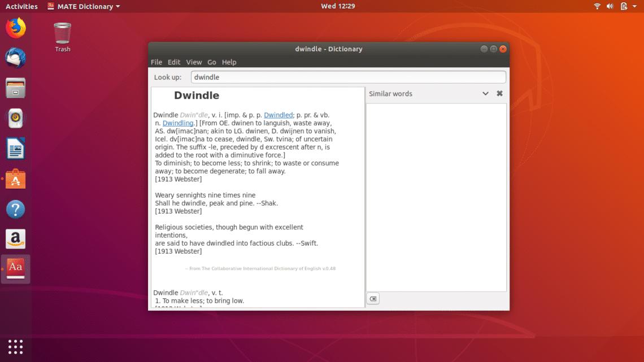Clear the search with the backspace icon
This screenshot has width=644, height=362.
tap(373, 299)
